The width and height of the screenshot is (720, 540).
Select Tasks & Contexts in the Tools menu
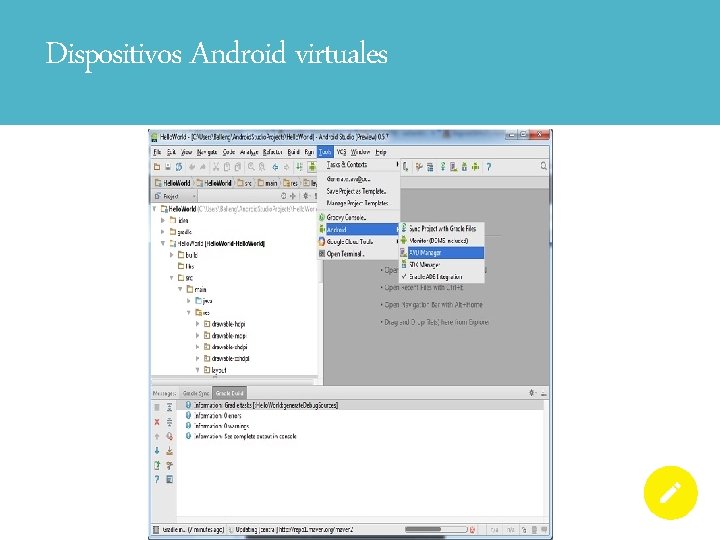point(358,164)
